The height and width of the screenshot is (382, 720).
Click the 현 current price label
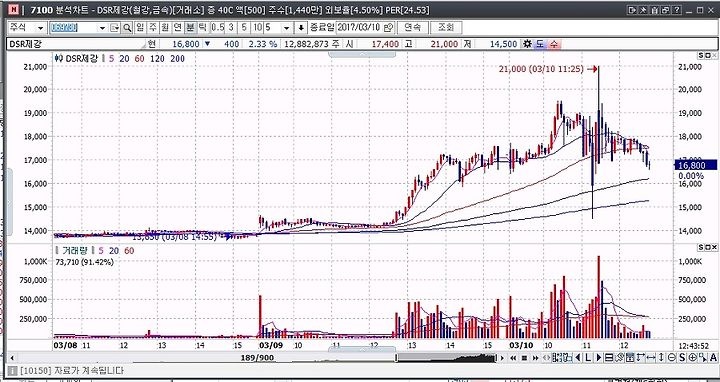pyautogui.click(x=151, y=44)
